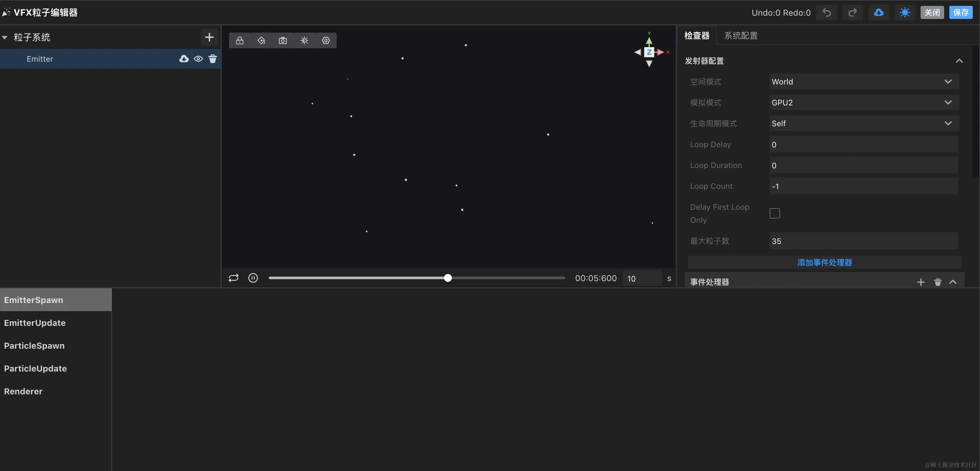Switch to the 系统配置 tab
The height and width of the screenshot is (471, 980).
(x=741, y=35)
